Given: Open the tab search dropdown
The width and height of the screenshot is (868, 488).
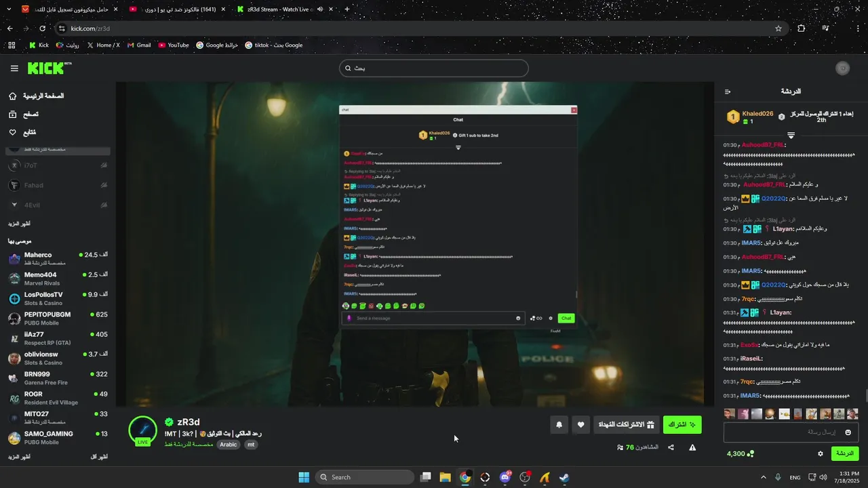Looking at the screenshot, I should [x=9, y=9].
